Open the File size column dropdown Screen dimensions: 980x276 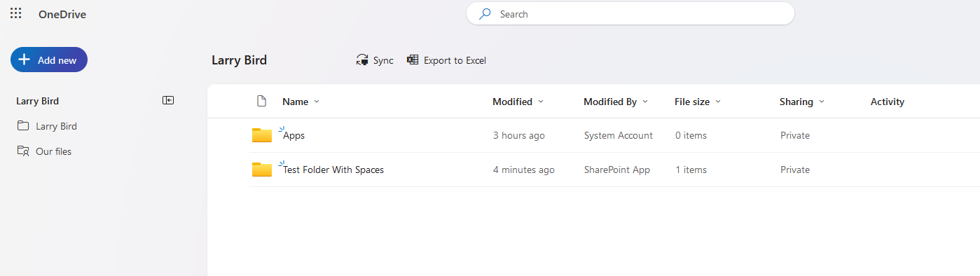pos(698,102)
